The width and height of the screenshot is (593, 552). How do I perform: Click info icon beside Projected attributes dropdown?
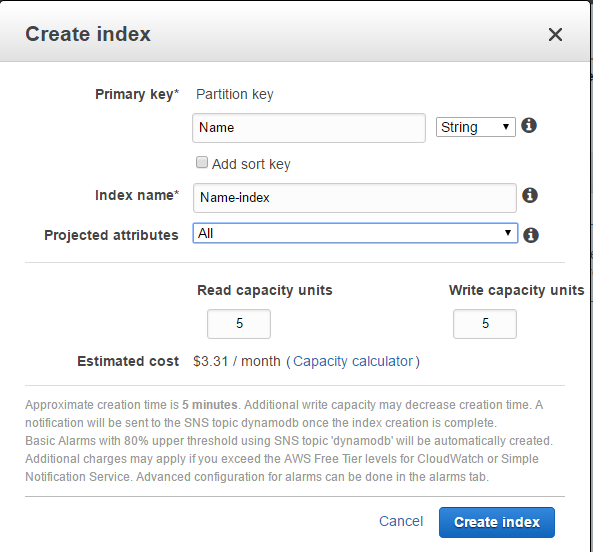point(531,235)
